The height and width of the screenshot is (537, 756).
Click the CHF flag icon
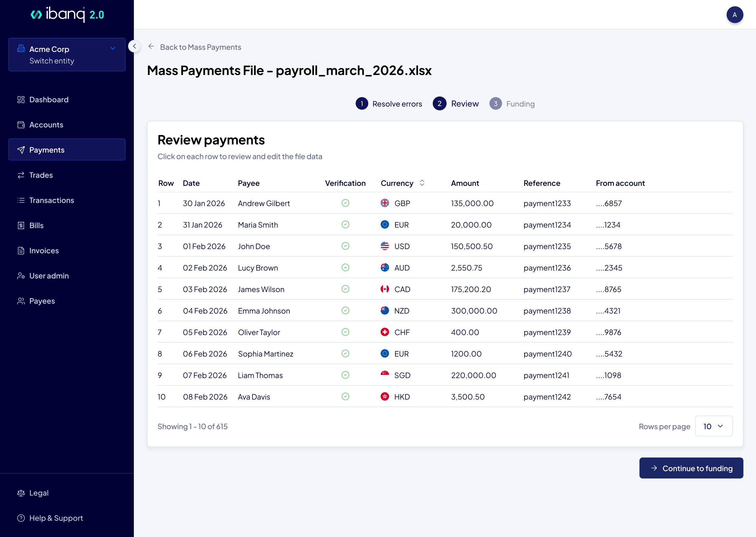pyautogui.click(x=384, y=332)
